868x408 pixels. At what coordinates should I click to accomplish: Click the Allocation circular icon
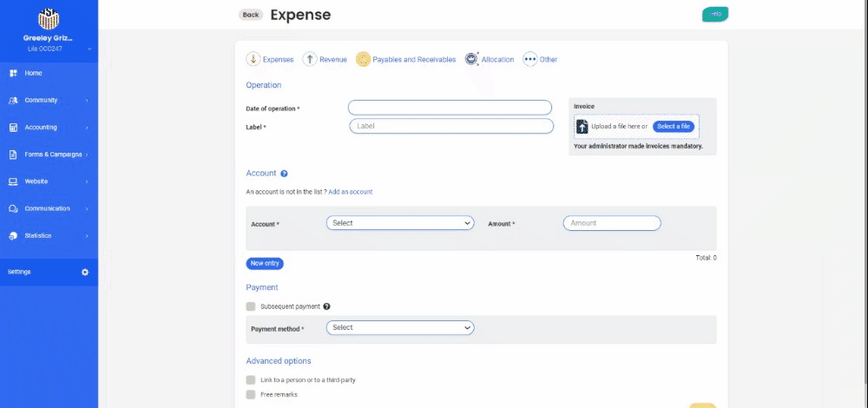click(x=471, y=59)
